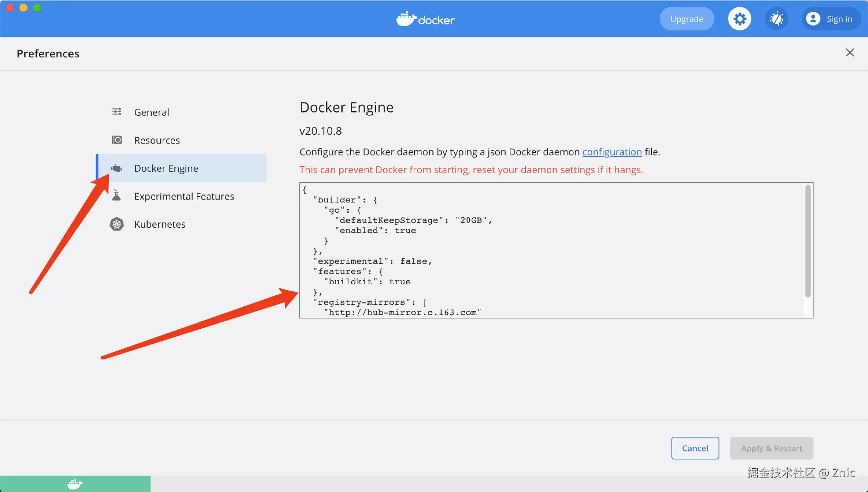Click the hub-mirror.c.163.com URL text
Image resolution: width=868 pixels, height=492 pixels.
403,313
